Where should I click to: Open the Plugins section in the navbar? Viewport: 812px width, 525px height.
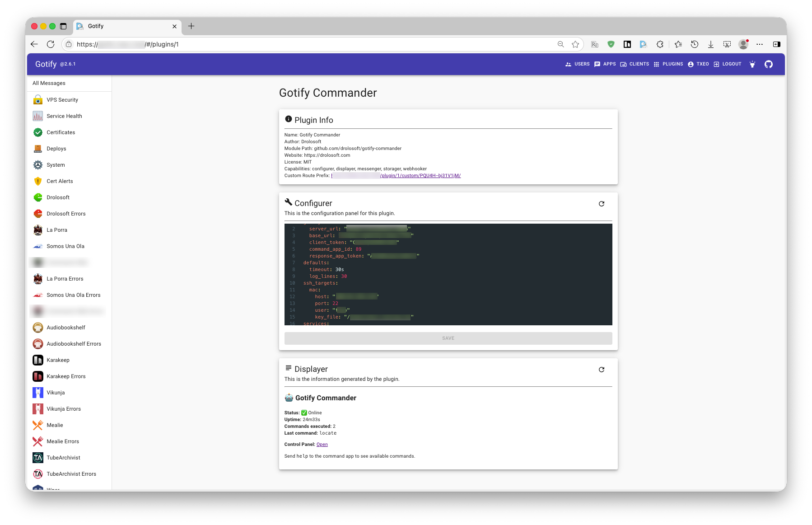click(x=669, y=64)
